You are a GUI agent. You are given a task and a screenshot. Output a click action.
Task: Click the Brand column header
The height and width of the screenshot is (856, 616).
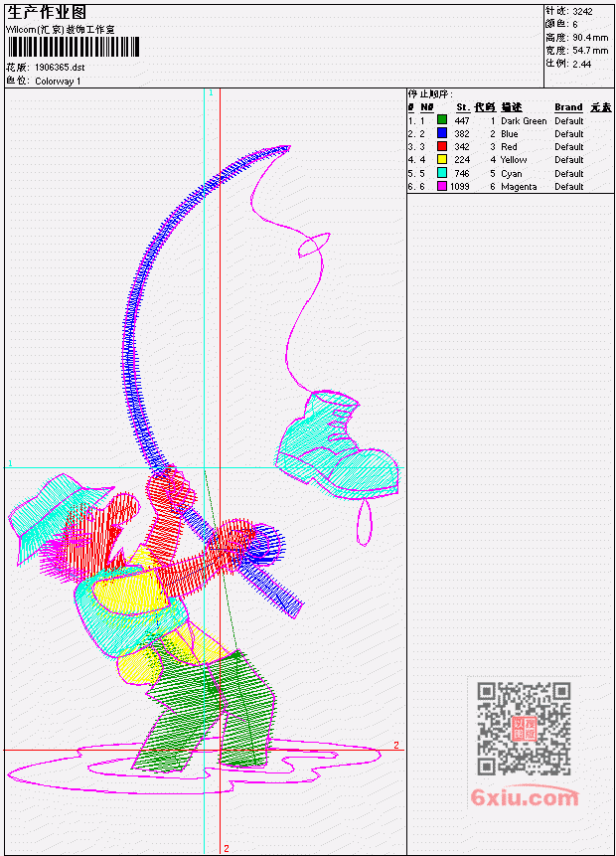pos(568,107)
